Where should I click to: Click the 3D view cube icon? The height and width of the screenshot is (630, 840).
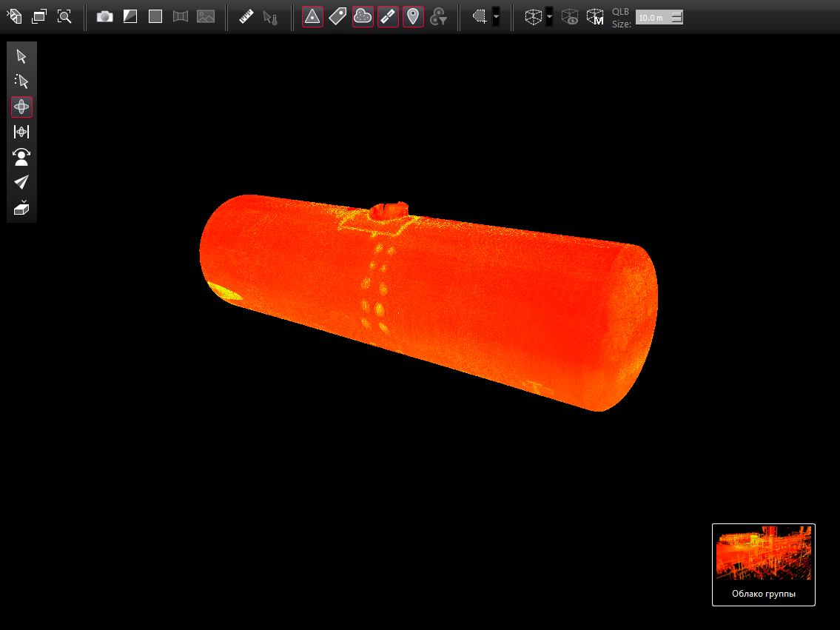(x=15, y=16)
